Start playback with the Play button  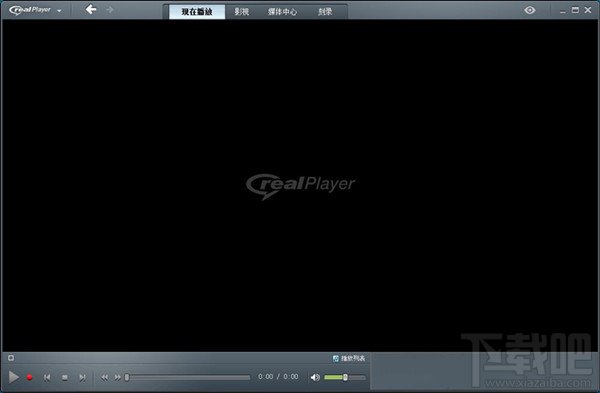pos(14,377)
